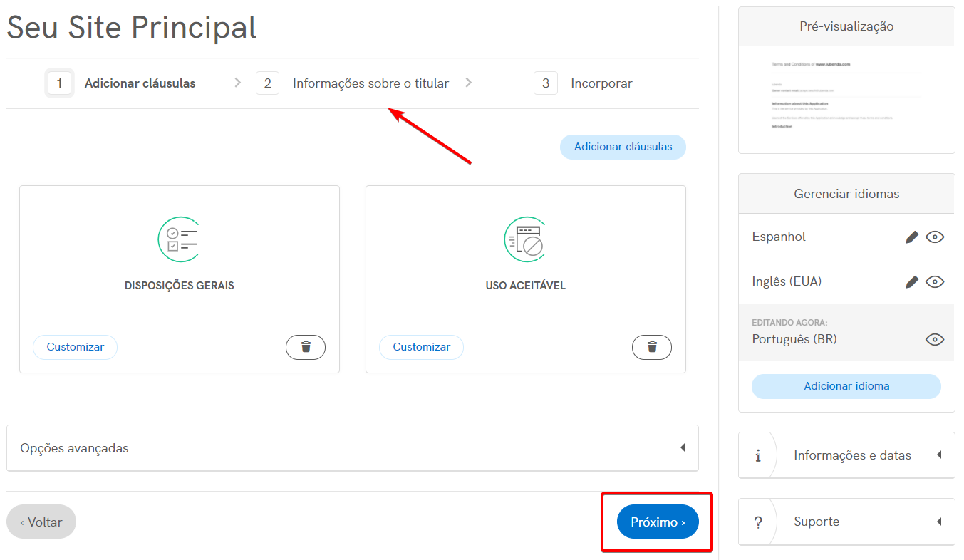
Task: Toggle visibility of Inglês (EUA) language
Action: (x=935, y=282)
